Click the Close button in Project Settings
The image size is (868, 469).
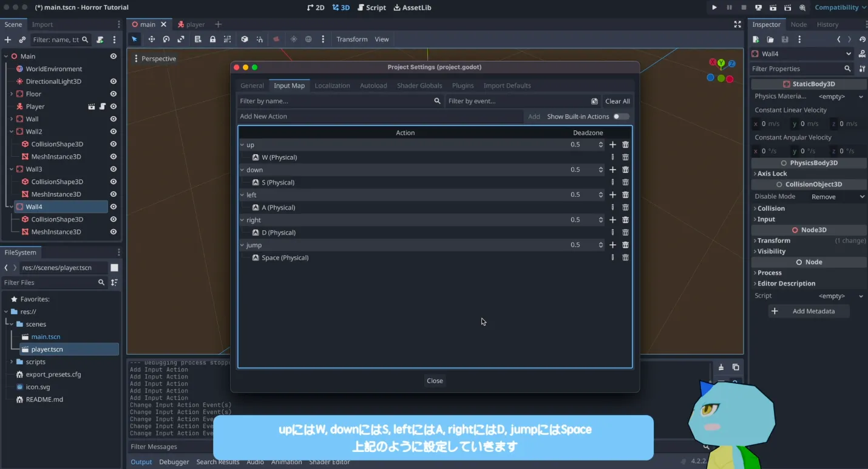coord(435,381)
